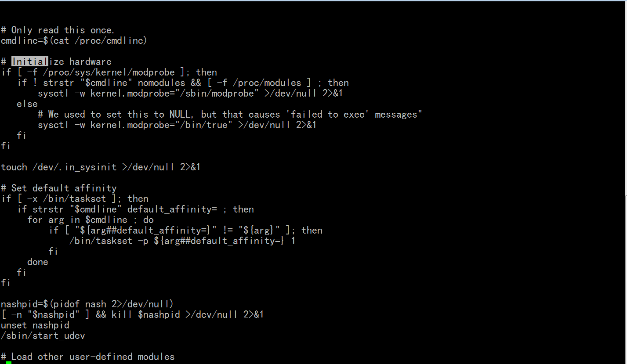Click "/proc/sys/kernel/modprobe" path in the if statement
The image size is (627, 364).
coord(109,72)
